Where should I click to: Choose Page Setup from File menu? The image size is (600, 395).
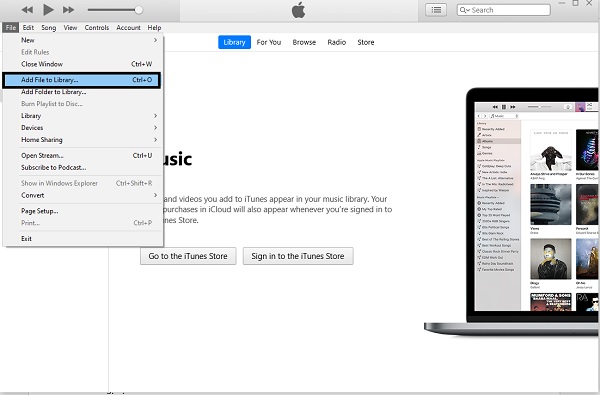(x=83, y=211)
